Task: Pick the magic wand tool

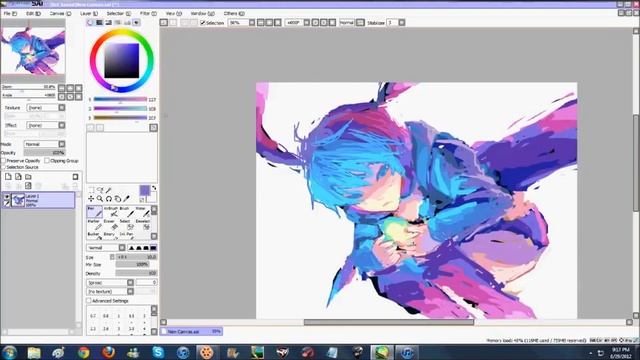Action: tap(109, 190)
